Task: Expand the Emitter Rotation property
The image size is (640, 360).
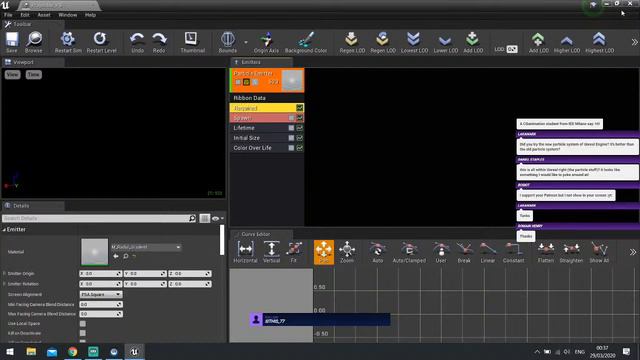Action: pos(4,284)
